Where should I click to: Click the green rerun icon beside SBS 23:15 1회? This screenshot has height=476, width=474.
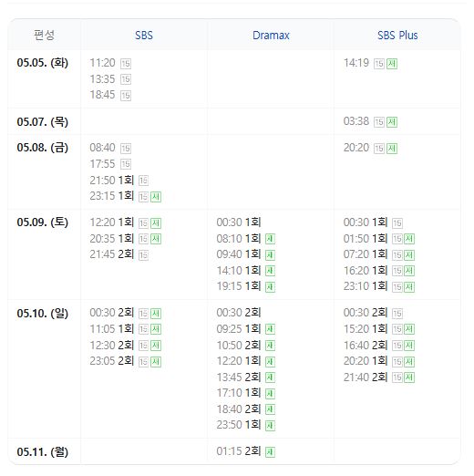156,197
